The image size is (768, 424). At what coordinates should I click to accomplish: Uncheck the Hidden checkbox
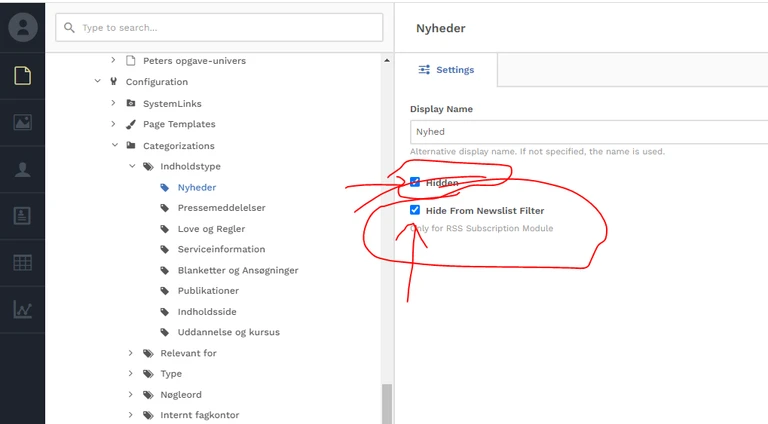(415, 183)
